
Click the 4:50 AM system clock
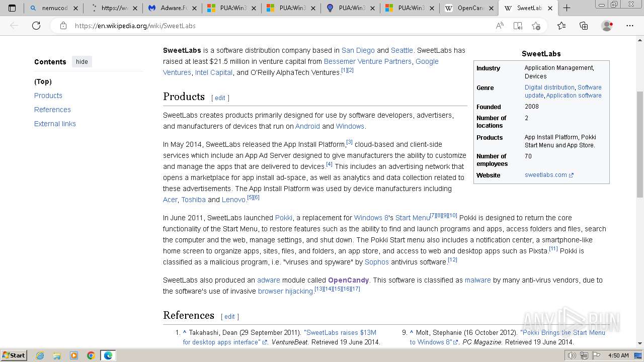pyautogui.click(x=618, y=355)
